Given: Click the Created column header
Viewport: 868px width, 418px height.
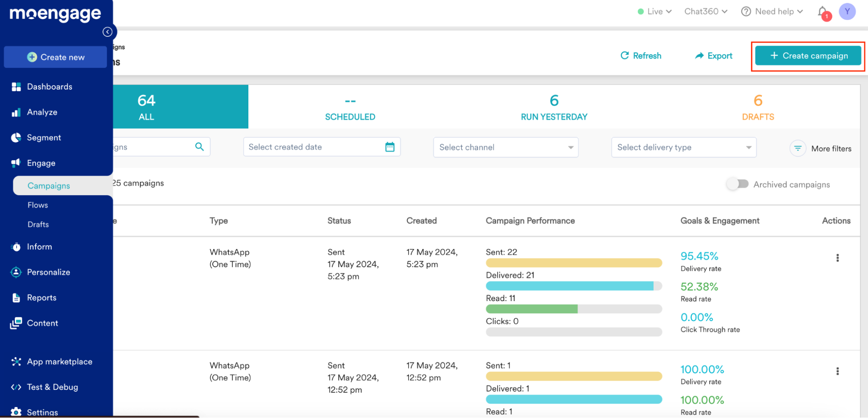Looking at the screenshot, I should (x=422, y=221).
